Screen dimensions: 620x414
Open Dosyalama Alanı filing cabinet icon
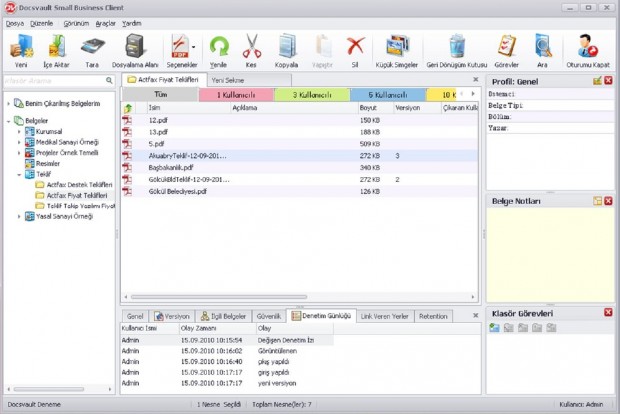click(135, 46)
